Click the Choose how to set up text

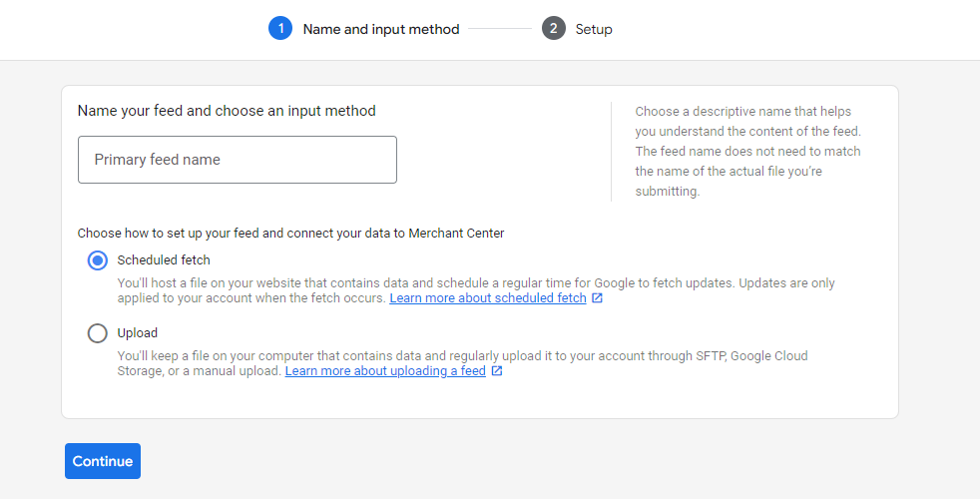[290, 234]
